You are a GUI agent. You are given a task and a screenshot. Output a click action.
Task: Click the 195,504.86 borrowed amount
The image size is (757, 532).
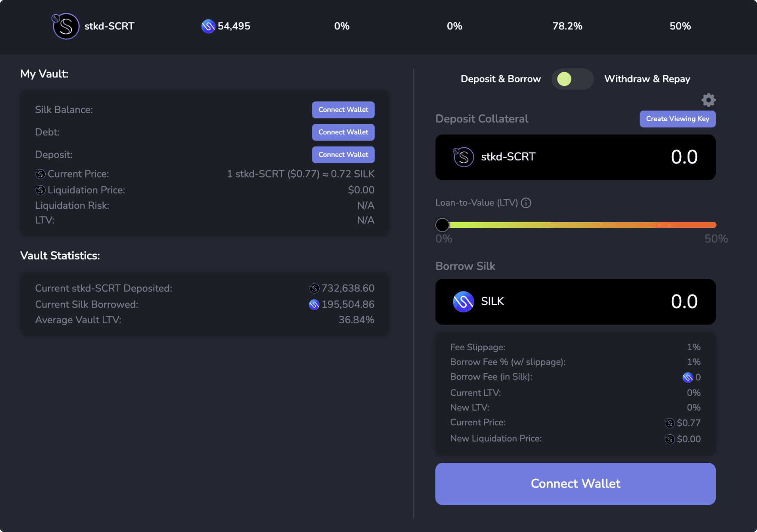point(348,305)
